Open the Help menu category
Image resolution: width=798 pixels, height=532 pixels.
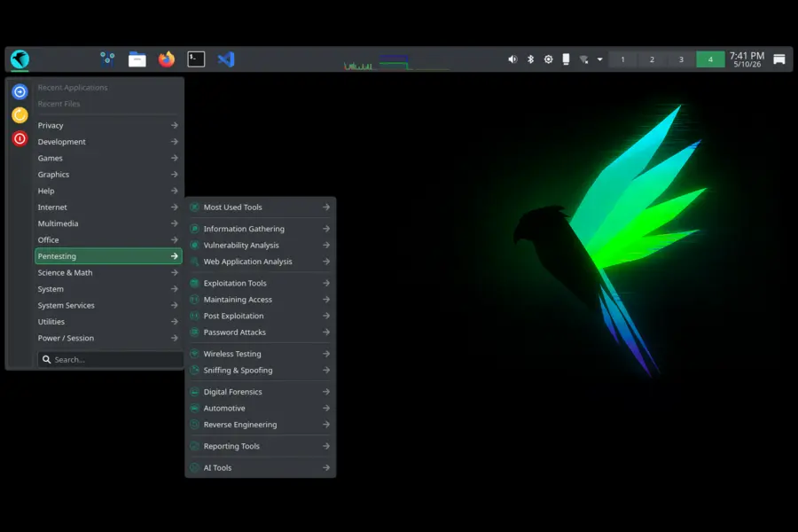(x=108, y=191)
